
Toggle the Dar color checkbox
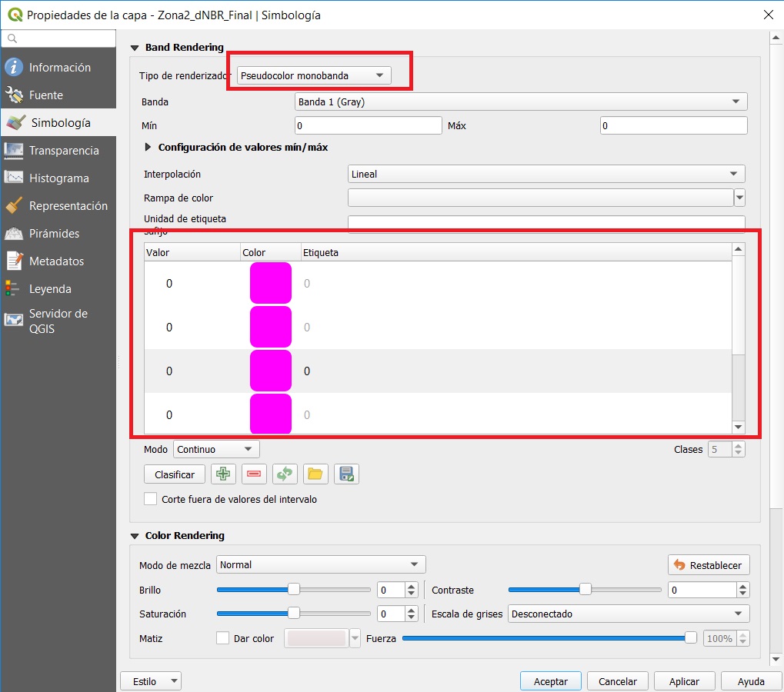tap(223, 638)
